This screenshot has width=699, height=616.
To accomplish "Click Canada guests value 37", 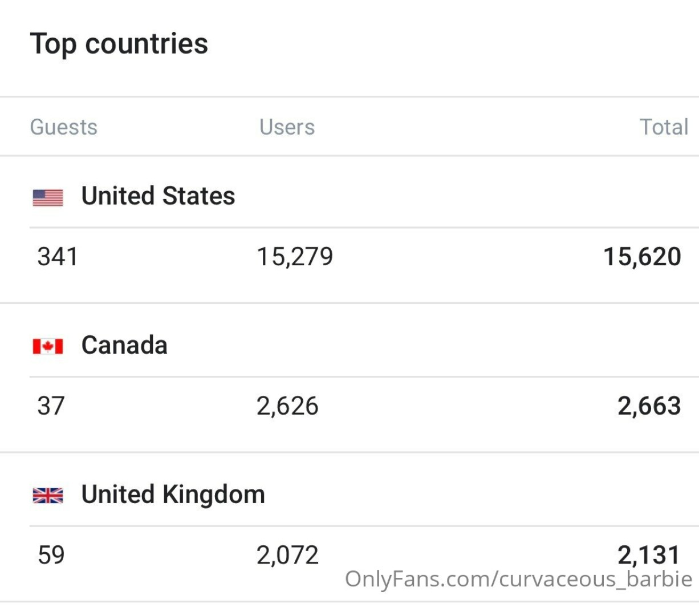I will tap(51, 406).
